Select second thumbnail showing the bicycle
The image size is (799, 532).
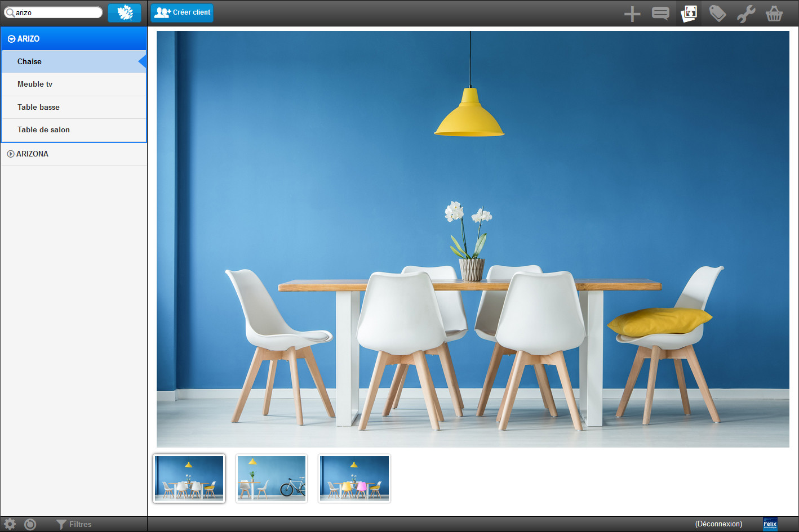pyautogui.click(x=272, y=479)
